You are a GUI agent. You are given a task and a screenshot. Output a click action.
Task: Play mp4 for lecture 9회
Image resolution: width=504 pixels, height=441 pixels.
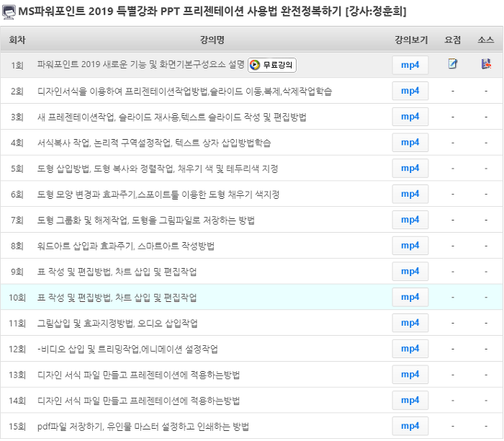[x=410, y=272]
